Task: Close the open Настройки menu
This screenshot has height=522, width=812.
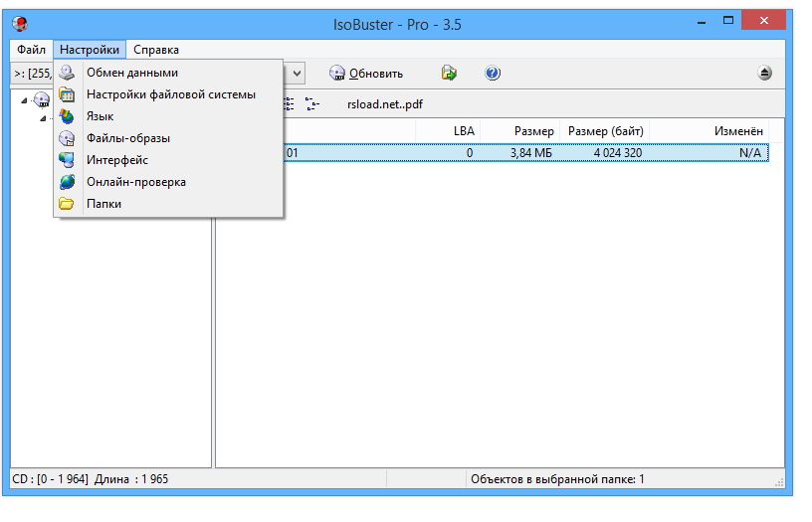Action: click(90, 50)
